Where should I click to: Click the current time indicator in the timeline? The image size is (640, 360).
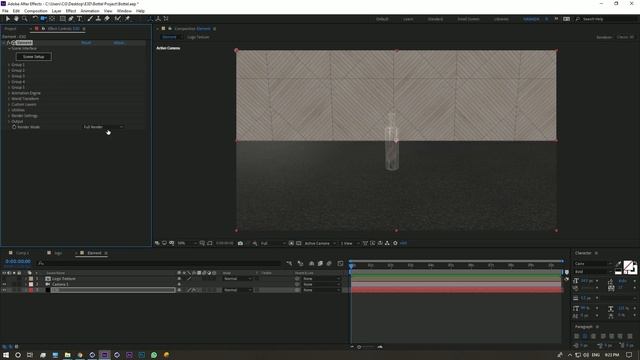[x=351, y=265]
